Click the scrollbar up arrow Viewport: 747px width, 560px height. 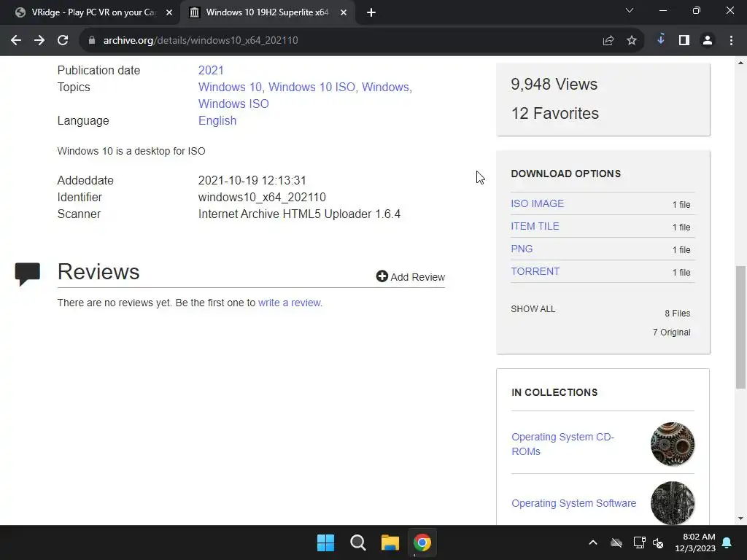(x=740, y=63)
